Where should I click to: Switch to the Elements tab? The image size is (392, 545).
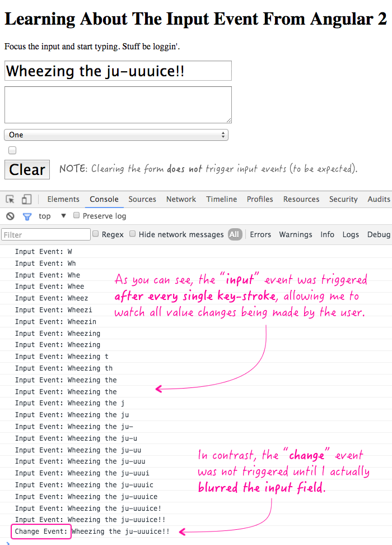63,200
